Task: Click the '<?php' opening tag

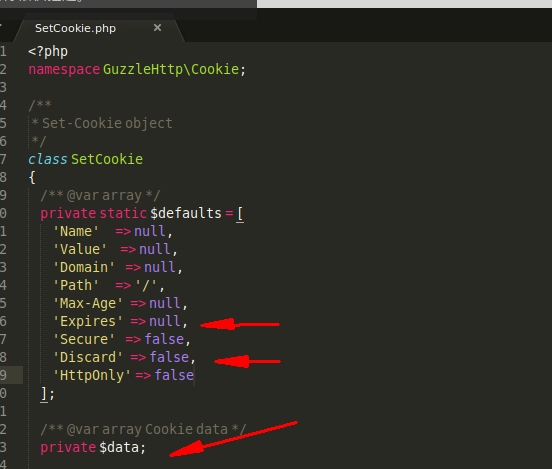Action: tap(48, 52)
